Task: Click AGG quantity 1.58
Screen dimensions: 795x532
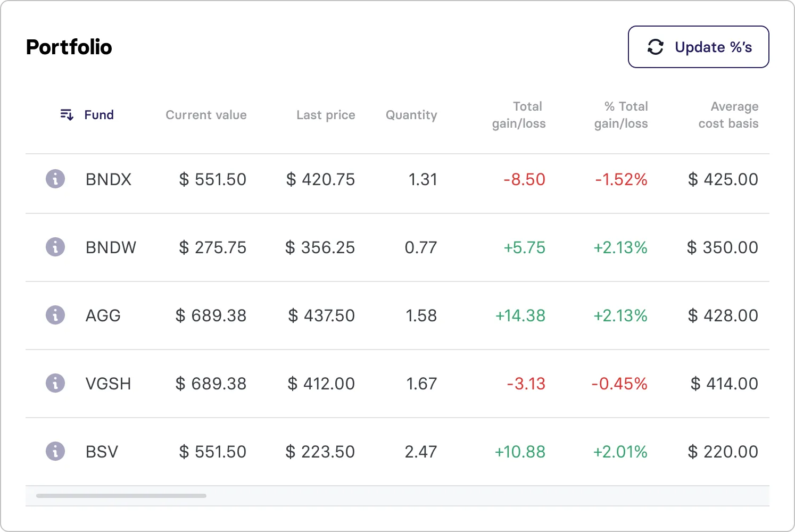Action: point(421,315)
